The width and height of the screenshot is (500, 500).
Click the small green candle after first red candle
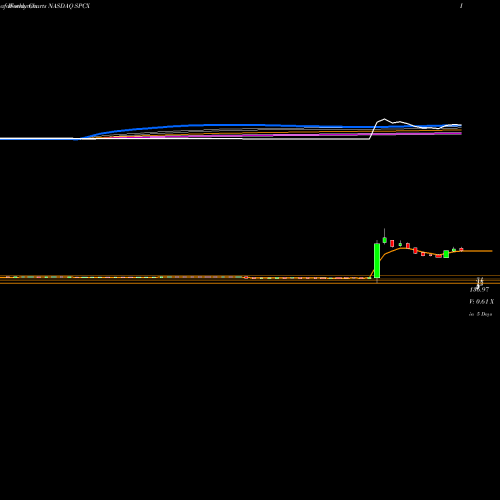pyautogui.click(x=400, y=244)
